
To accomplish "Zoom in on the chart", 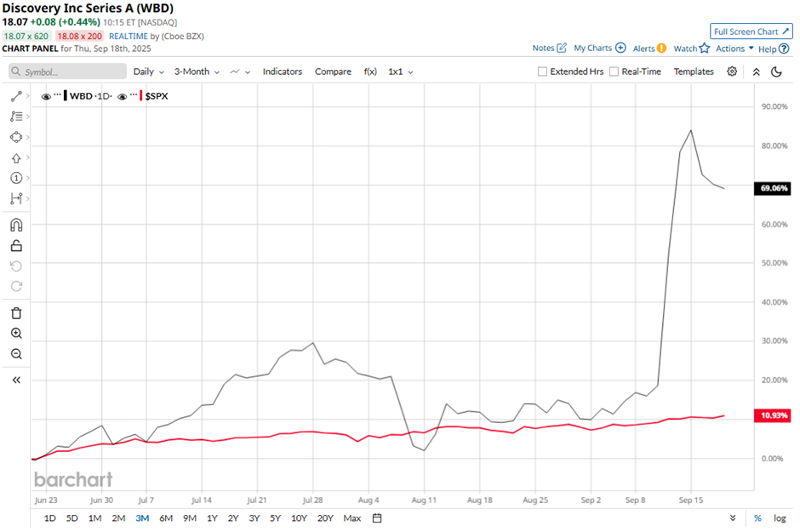I will point(16,334).
